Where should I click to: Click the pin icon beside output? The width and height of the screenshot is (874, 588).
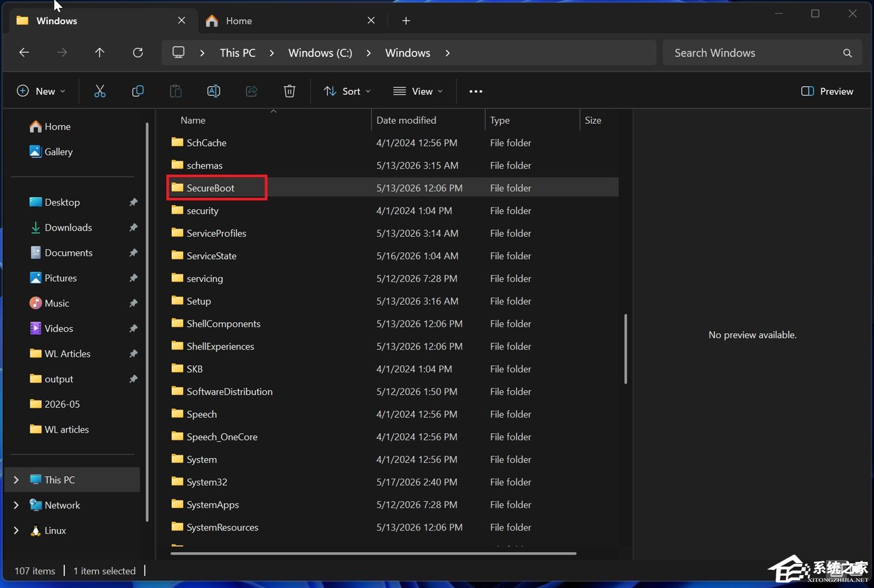point(133,379)
